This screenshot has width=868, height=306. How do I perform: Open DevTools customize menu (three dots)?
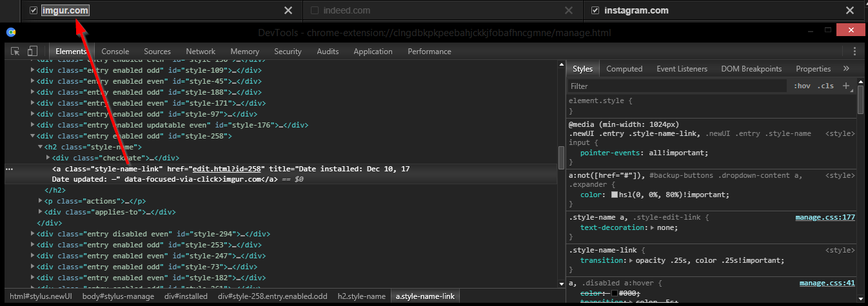[855, 52]
